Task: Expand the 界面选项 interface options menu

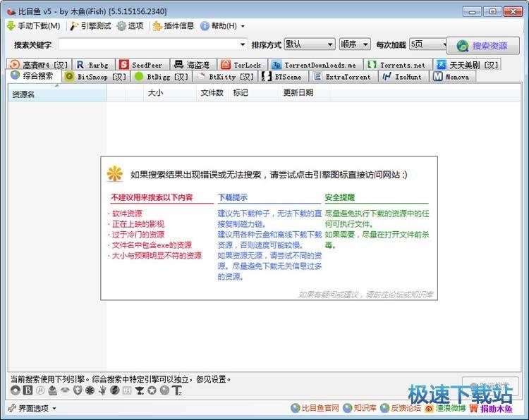Action: [32, 408]
